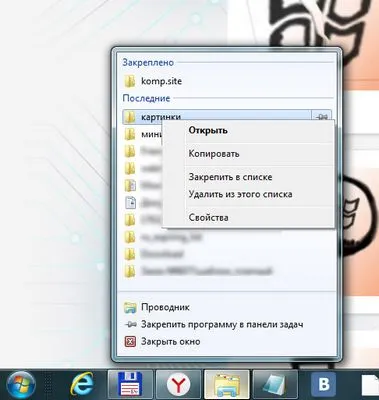Open the VK icon on taskbar
Viewport: 379px width, 400px height.
[x=324, y=385]
